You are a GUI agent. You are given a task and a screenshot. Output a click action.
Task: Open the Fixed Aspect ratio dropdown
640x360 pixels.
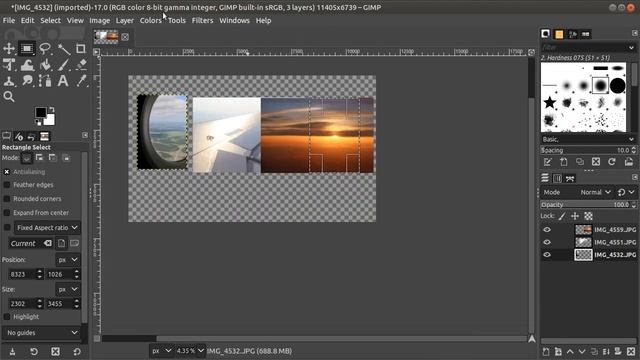(x=47, y=227)
